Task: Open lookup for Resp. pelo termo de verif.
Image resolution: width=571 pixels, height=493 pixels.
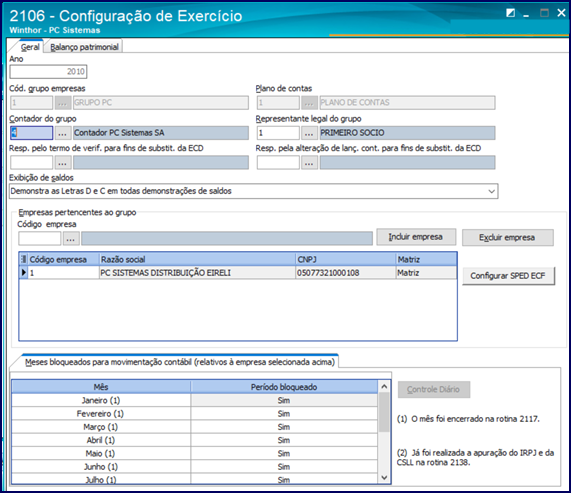Action: click(63, 162)
